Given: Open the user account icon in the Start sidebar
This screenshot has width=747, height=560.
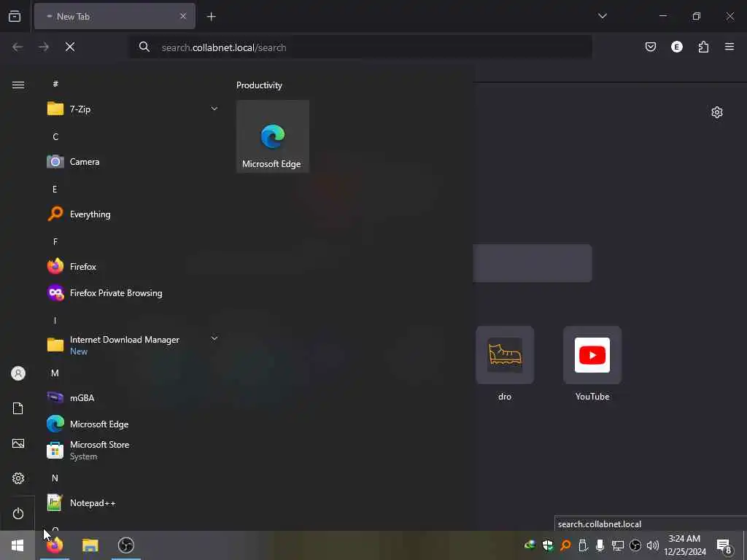Looking at the screenshot, I should pos(18,373).
